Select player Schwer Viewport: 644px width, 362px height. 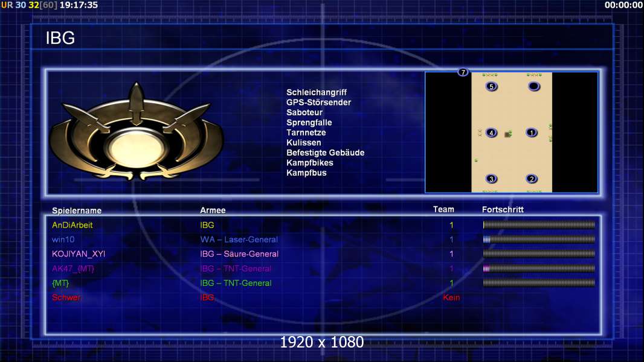click(66, 297)
